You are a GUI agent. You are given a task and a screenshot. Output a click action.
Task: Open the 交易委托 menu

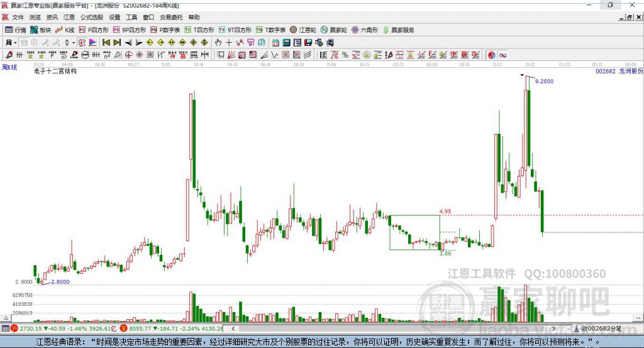pyautogui.click(x=171, y=17)
